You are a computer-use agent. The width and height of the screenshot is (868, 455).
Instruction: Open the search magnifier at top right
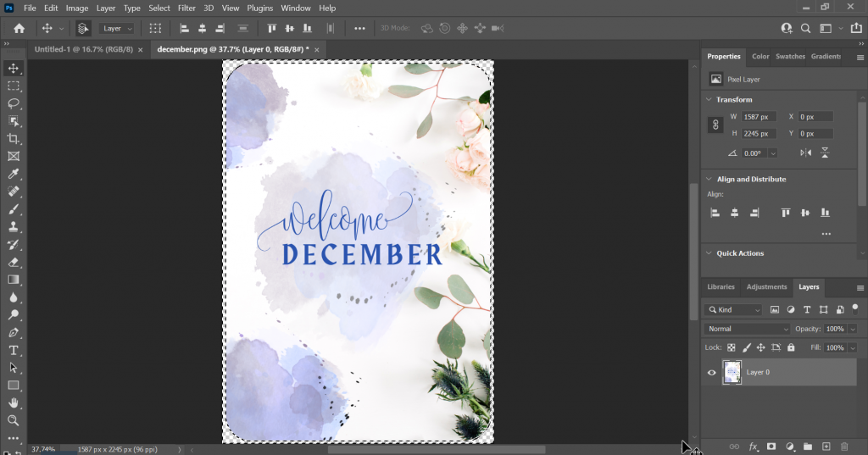[806, 28]
